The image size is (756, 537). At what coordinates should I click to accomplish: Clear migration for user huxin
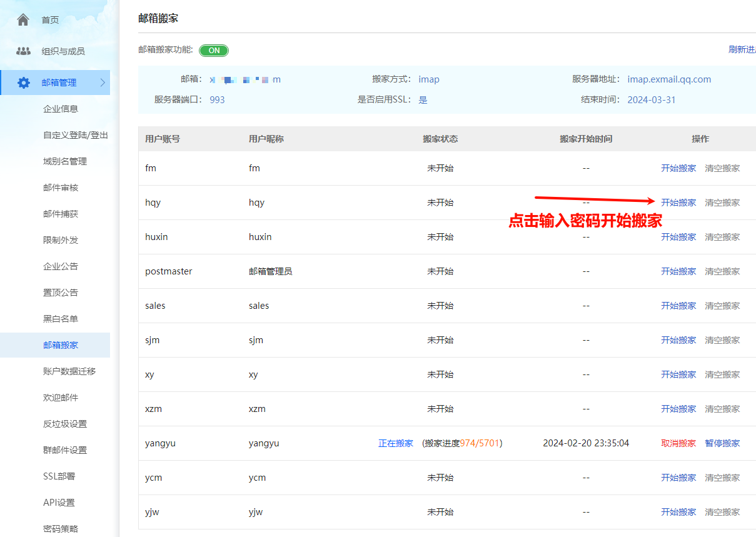[x=722, y=237]
